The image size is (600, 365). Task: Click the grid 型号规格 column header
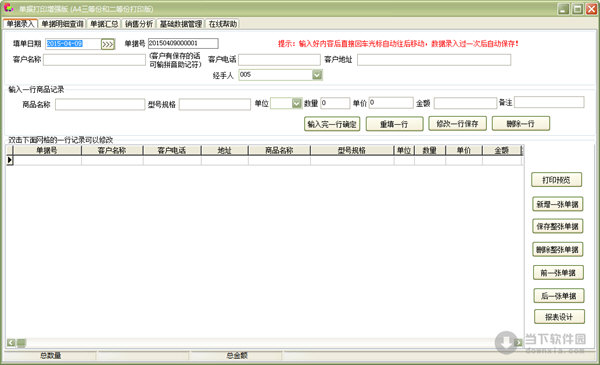352,150
